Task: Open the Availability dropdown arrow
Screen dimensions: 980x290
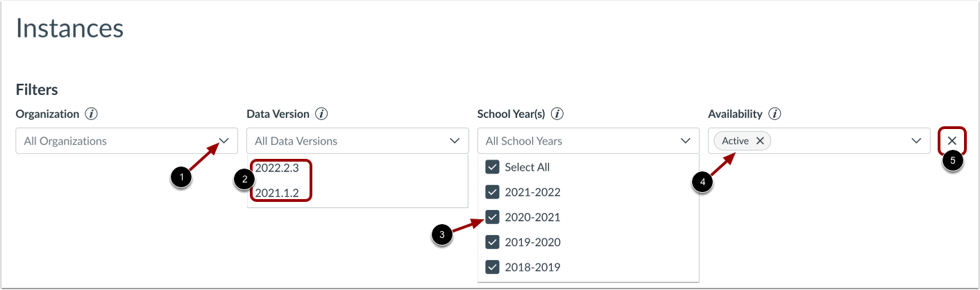Action: [x=915, y=141]
